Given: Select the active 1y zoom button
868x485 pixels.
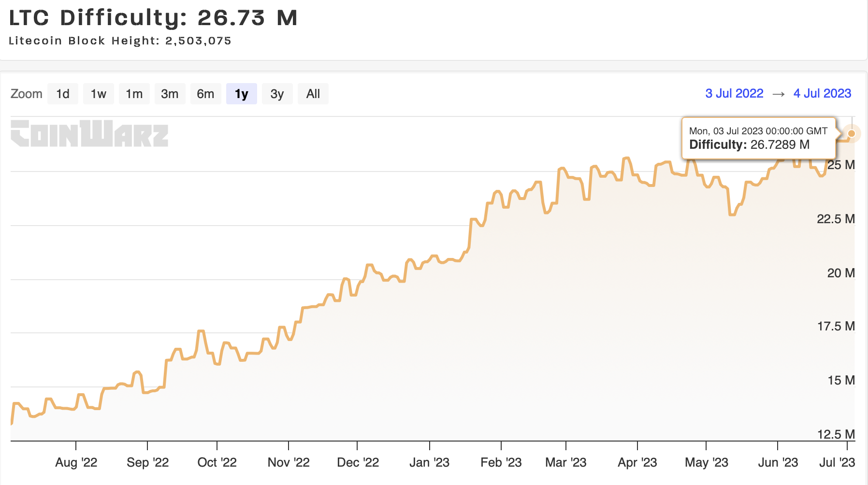Looking at the screenshot, I should (x=241, y=94).
